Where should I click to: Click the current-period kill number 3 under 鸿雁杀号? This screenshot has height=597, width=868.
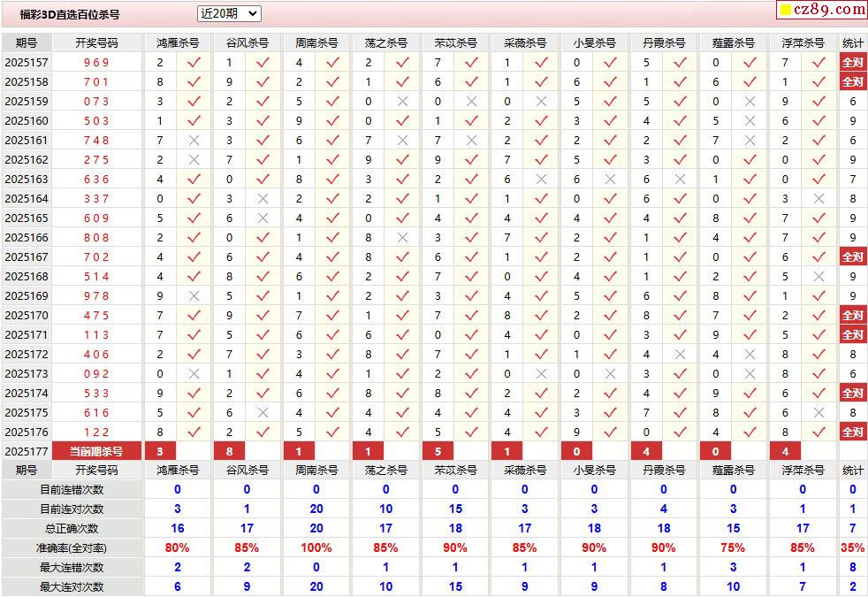click(x=160, y=451)
